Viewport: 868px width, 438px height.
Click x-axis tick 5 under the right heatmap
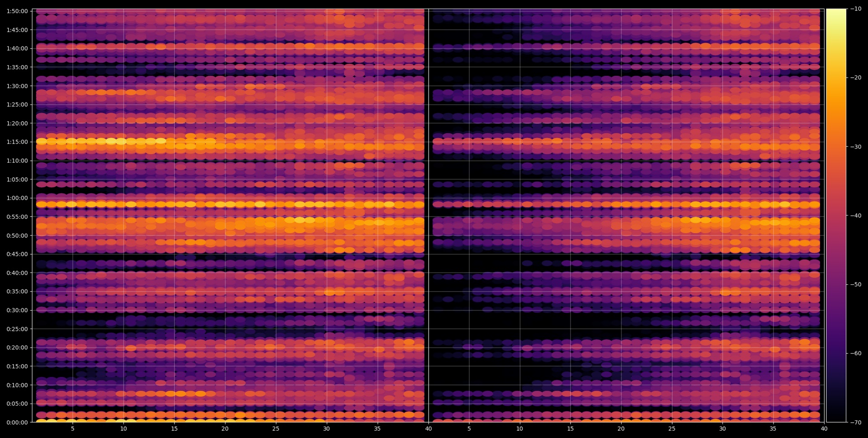469,429
